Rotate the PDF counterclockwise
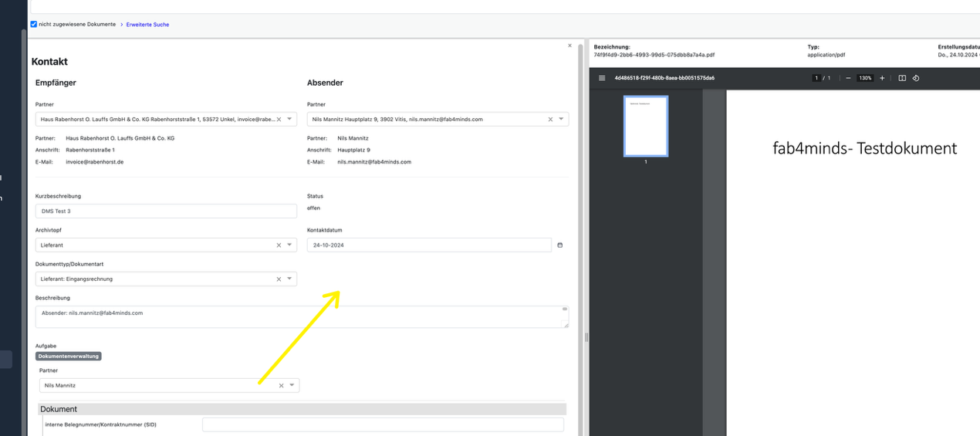Image resolution: width=980 pixels, height=436 pixels. [916, 78]
